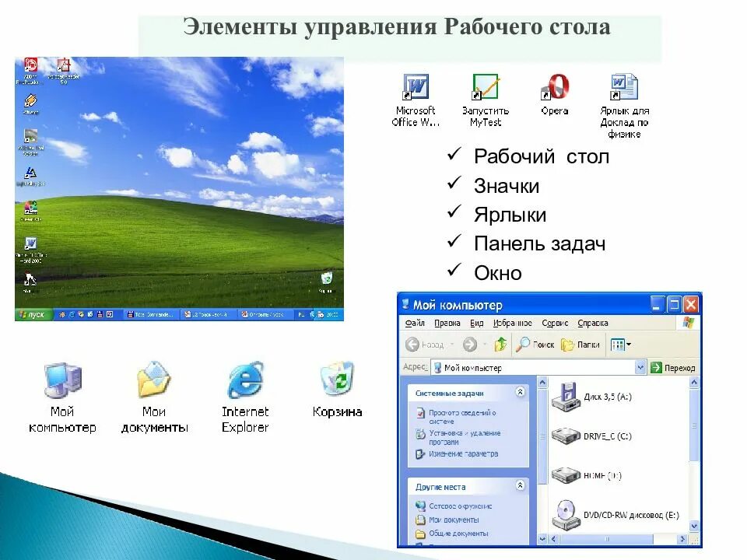Toggle the Папки folders pane button
Viewport: 747px width, 560px height.
[580, 345]
